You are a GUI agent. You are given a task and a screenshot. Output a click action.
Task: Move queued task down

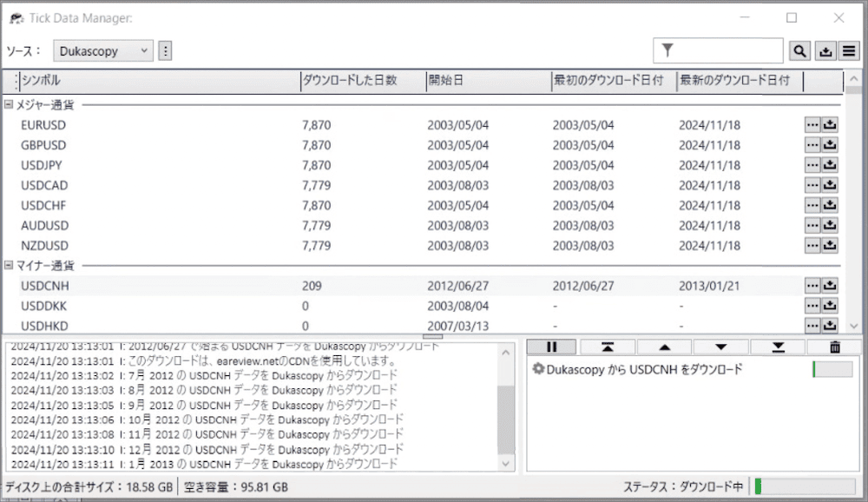720,347
